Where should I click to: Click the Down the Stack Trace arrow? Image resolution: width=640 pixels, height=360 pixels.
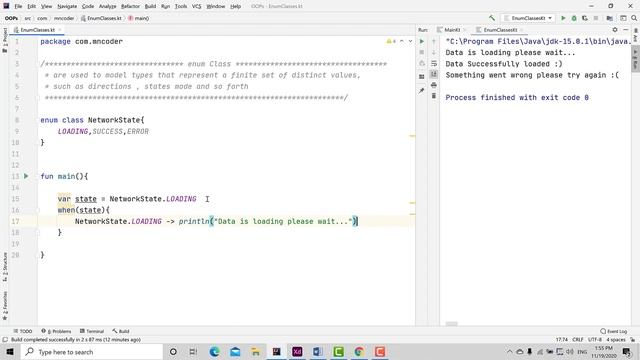(433, 52)
